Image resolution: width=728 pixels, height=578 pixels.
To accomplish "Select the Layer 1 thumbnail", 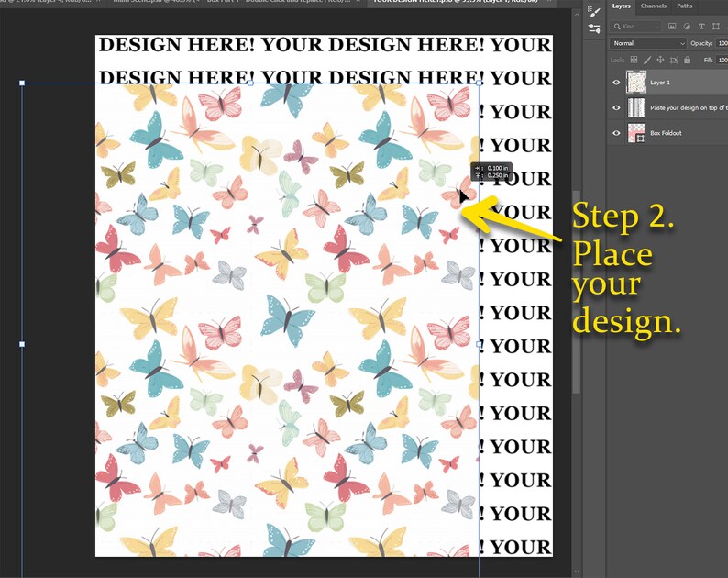I will point(636,83).
